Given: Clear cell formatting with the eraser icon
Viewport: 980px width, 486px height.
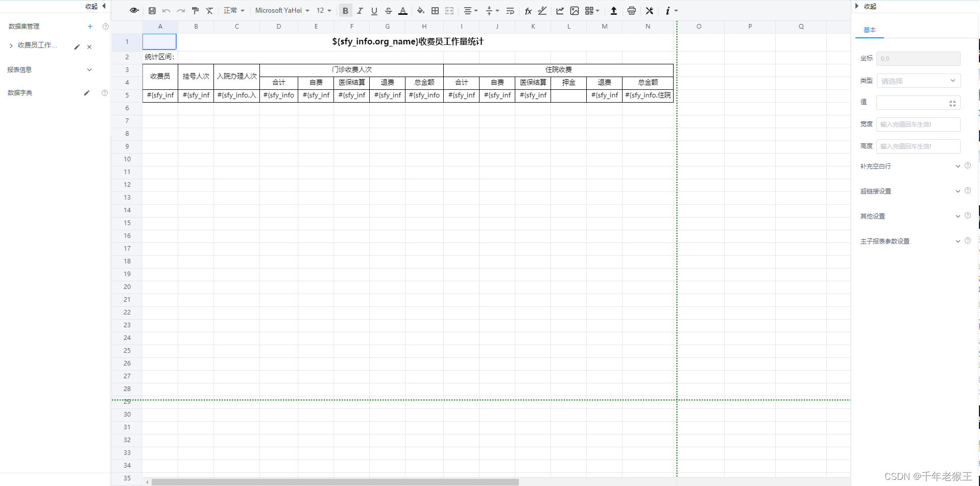Looking at the screenshot, I should pyautogui.click(x=209, y=10).
